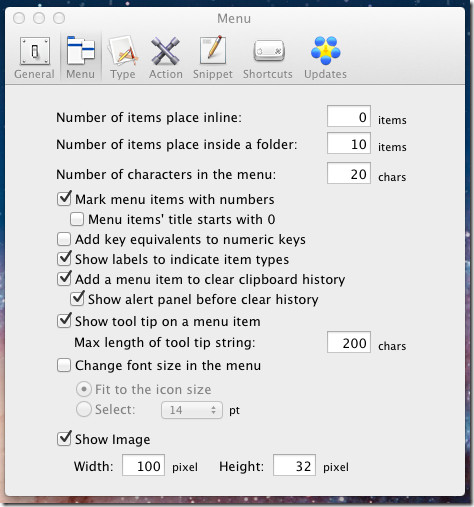Viewport: 474px width, 507px height.
Task: Toggle Show labels to indicate item types
Action: point(64,259)
